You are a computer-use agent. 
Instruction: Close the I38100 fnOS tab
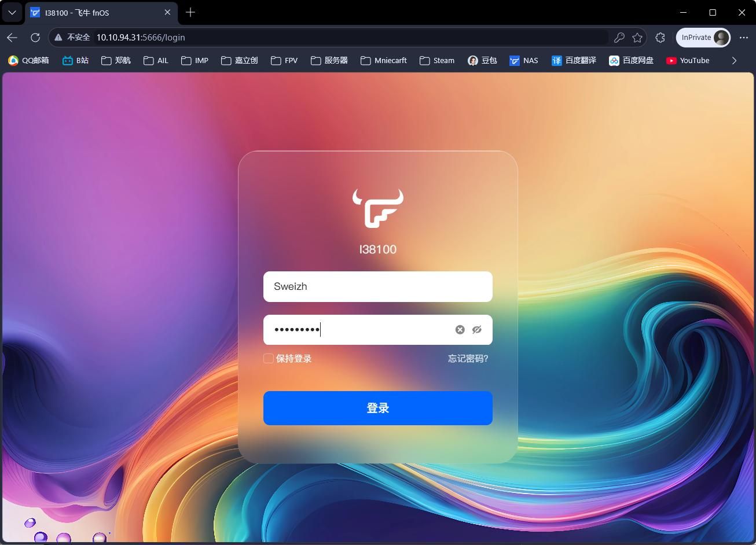(167, 12)
